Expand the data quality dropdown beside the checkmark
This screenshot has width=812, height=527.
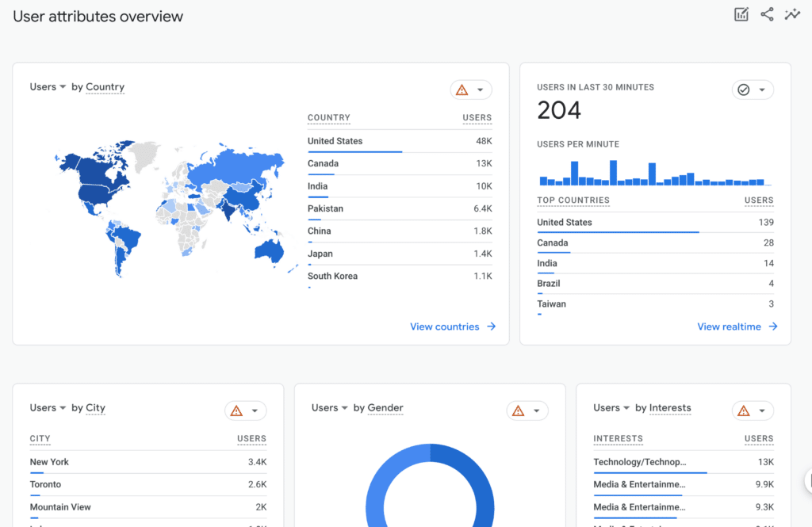click(x=762, y=90)
